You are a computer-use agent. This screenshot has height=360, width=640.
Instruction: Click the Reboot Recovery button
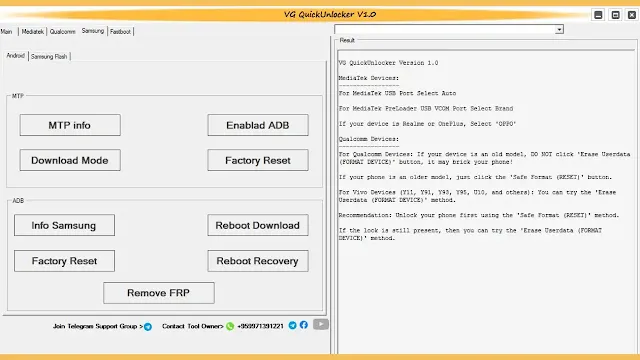click(x=258, y=261)
